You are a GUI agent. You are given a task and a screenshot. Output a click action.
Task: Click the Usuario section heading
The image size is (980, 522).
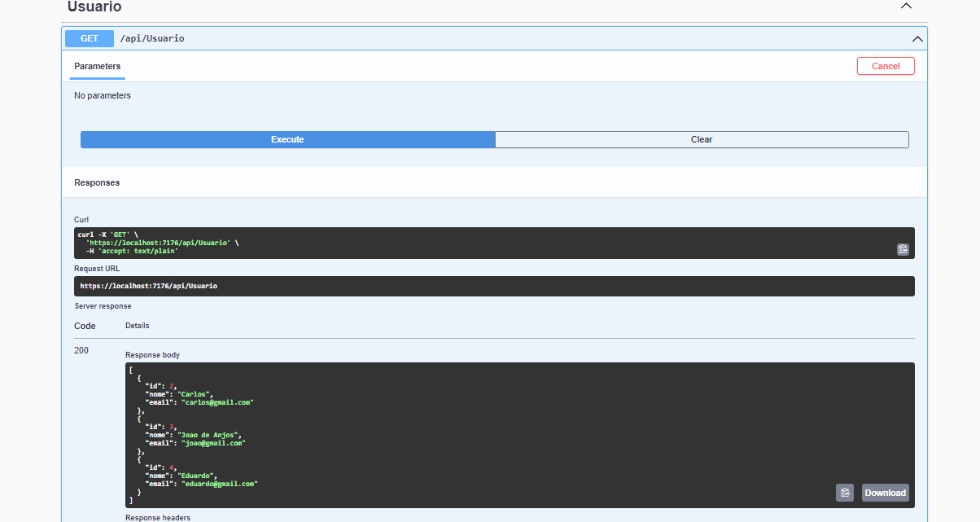pyautogui.click(x=94, y=7)
